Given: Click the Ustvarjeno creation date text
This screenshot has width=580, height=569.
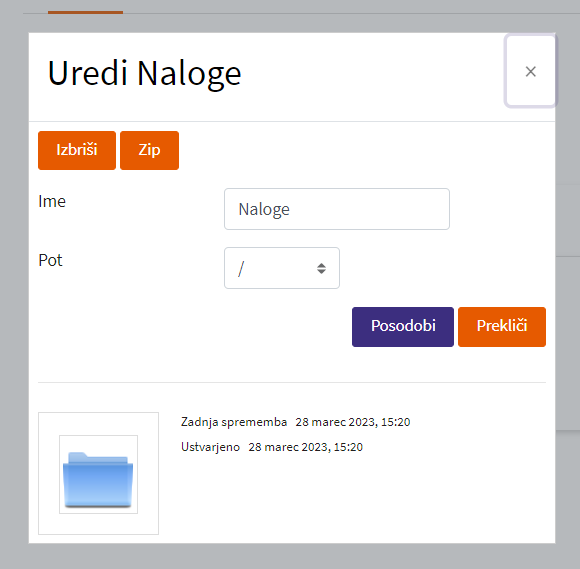Looking at the screenshot, I should [x=306, y=447].
